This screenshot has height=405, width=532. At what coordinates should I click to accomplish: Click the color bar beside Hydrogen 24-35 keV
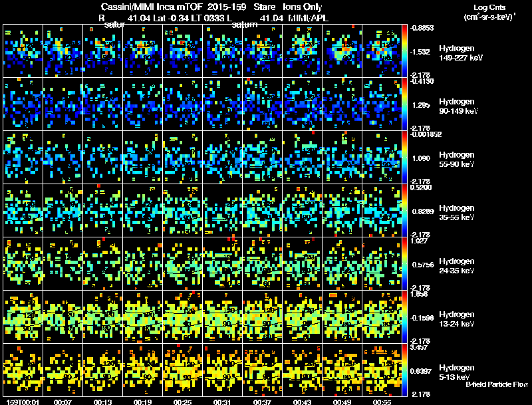pos(404,264)
